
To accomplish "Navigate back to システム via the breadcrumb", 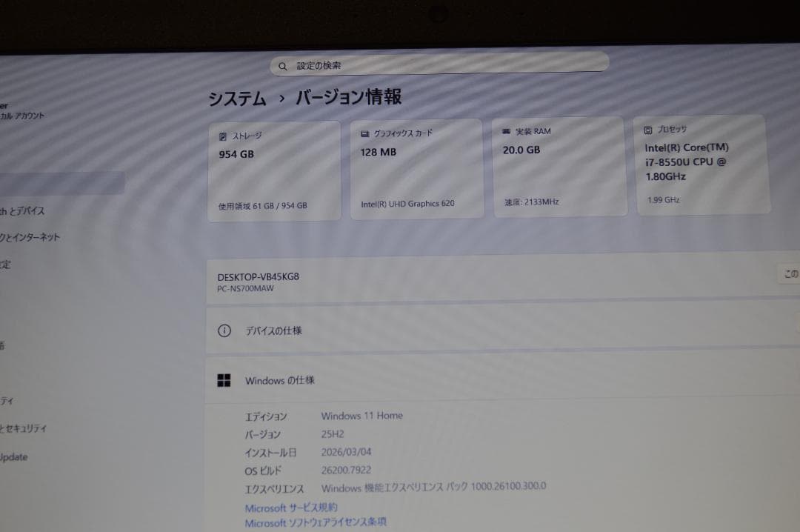I will click(237, 97).
